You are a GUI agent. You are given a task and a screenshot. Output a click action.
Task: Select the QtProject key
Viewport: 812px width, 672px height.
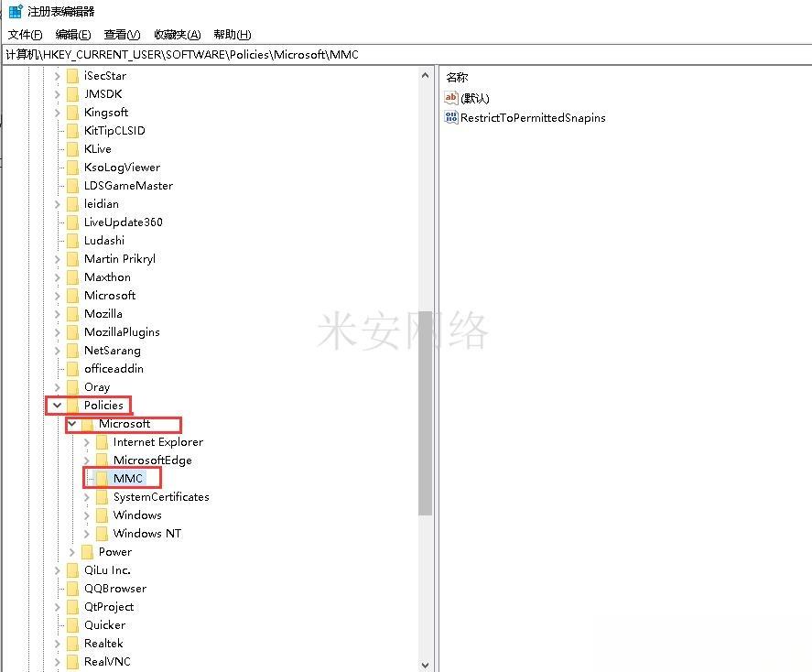tap(109, 607)
